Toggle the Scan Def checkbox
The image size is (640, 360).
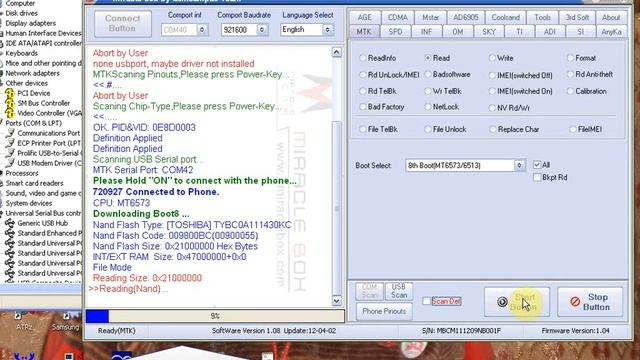(x=427, y=301)
